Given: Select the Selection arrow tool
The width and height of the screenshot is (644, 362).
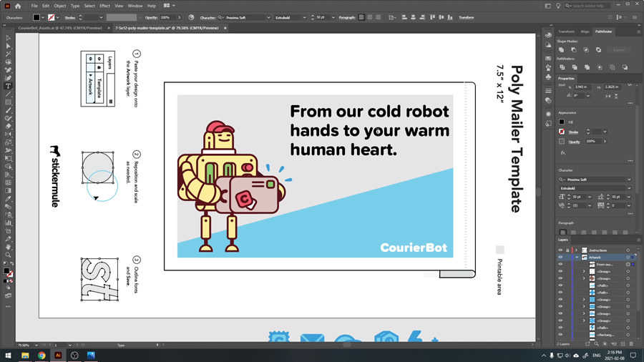Looking at the screenshot, I should tap(8, 38).
